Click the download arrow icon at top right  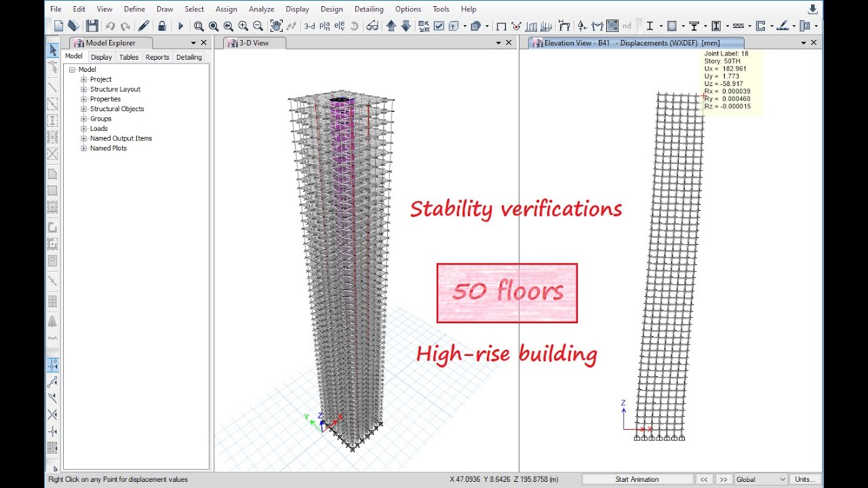tap(813, 9)
